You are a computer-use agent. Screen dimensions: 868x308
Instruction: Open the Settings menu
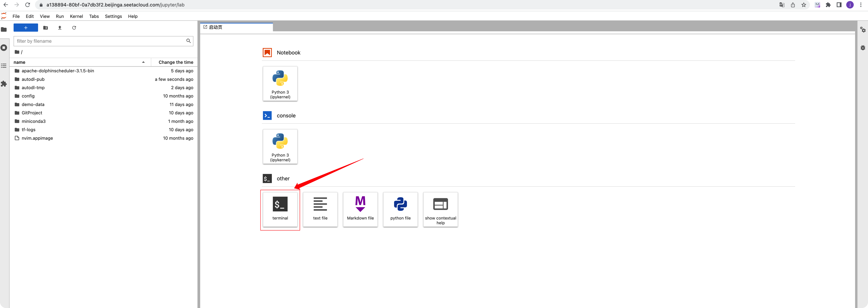click(x=113, y=16)
